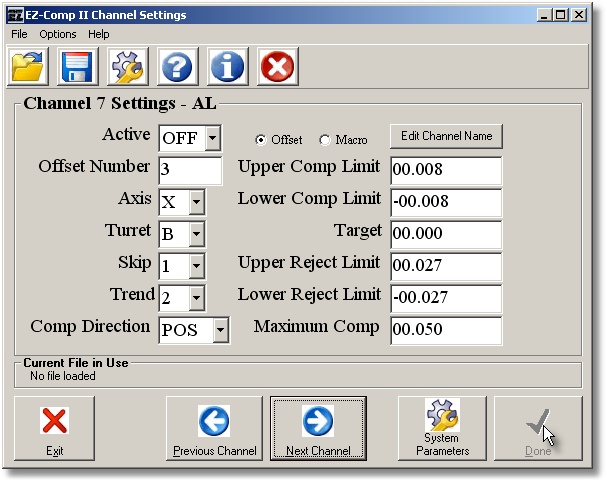Click the blue question mark help icon

coord(178,66)
